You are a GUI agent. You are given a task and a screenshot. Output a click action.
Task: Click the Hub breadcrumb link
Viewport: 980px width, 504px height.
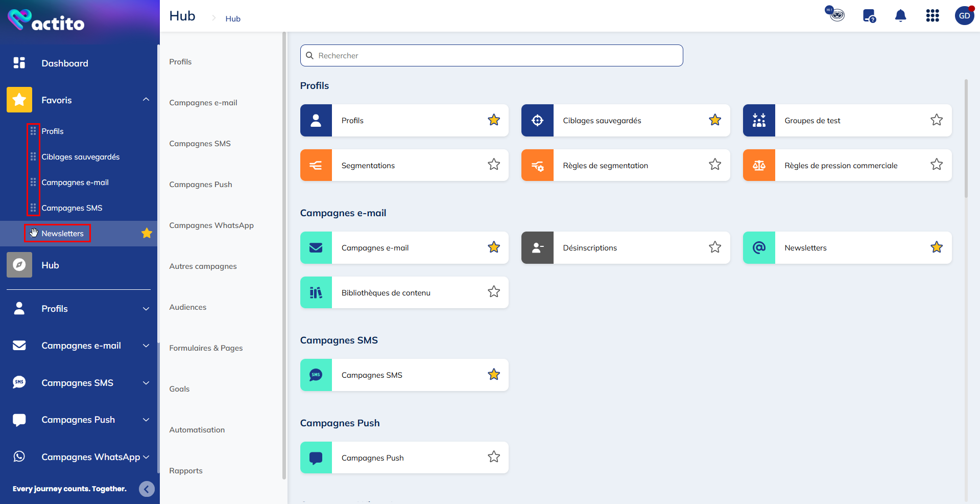[x=233, y=19]
